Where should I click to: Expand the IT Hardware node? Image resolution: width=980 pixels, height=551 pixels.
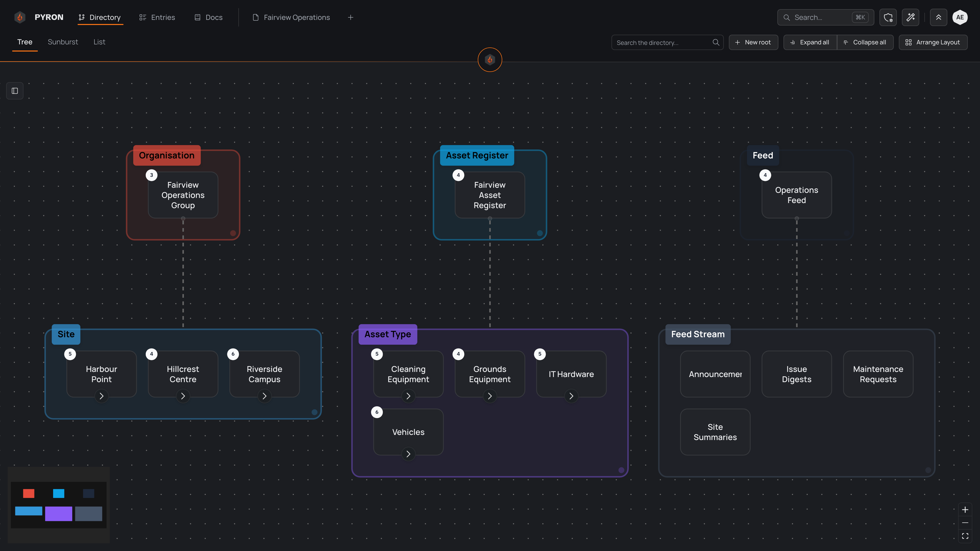571,396
